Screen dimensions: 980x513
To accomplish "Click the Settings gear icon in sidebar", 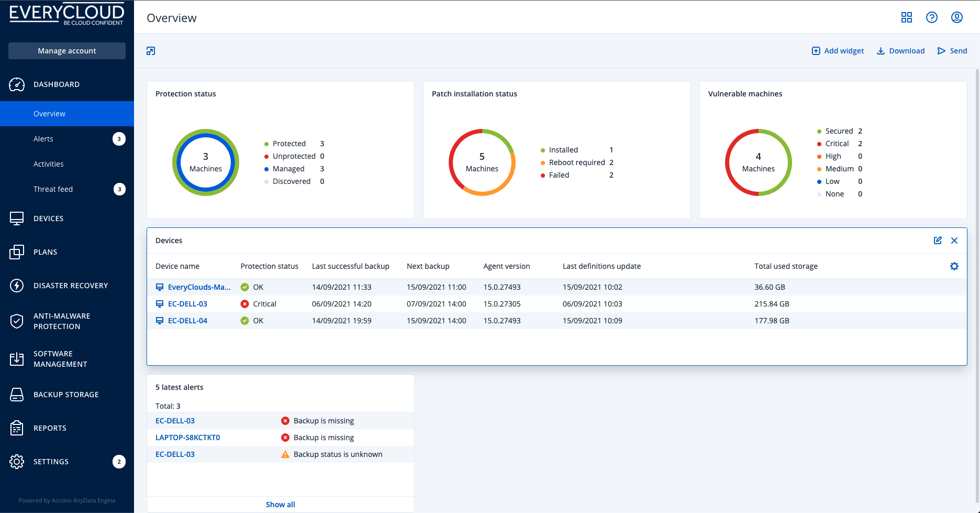I will coord(17,462).
